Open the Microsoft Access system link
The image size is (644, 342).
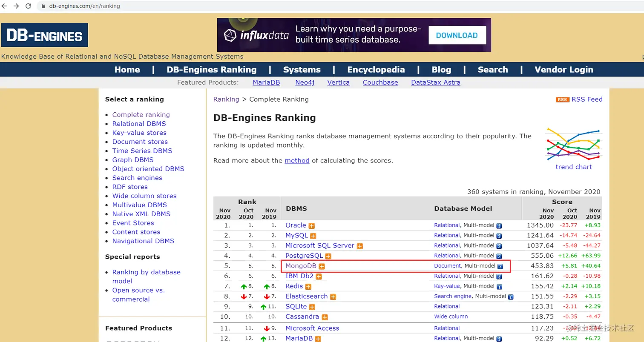pyautogui.click(x=312, y=328)
